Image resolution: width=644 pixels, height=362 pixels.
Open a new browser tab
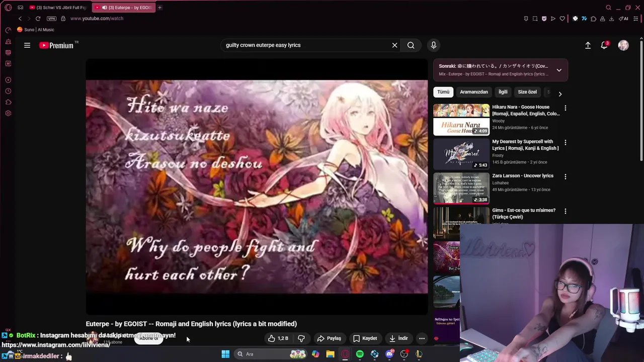(159, 8)
